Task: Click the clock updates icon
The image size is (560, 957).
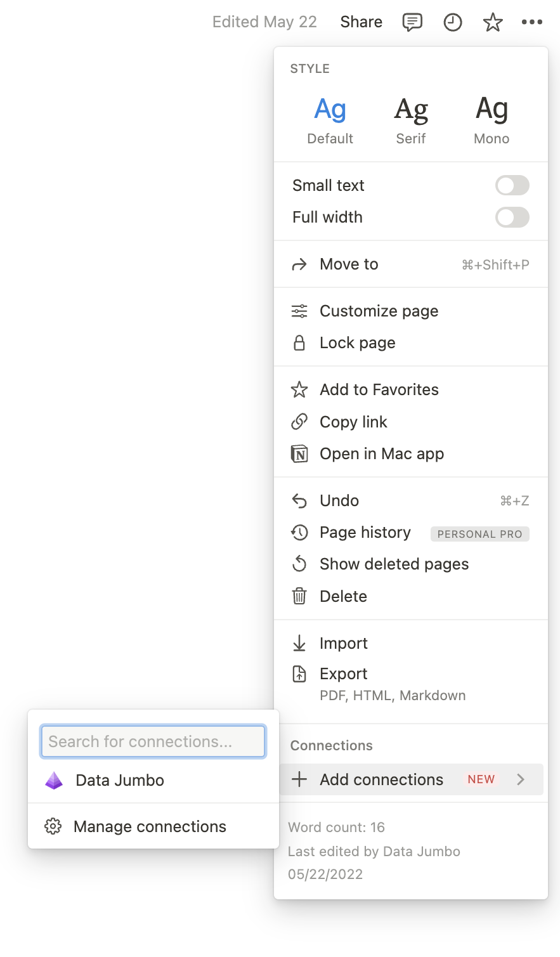Action: click(452, 22)
